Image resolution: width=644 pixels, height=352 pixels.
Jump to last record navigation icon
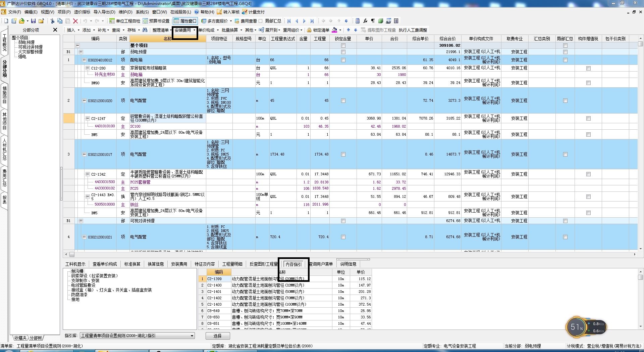point(312,21)
